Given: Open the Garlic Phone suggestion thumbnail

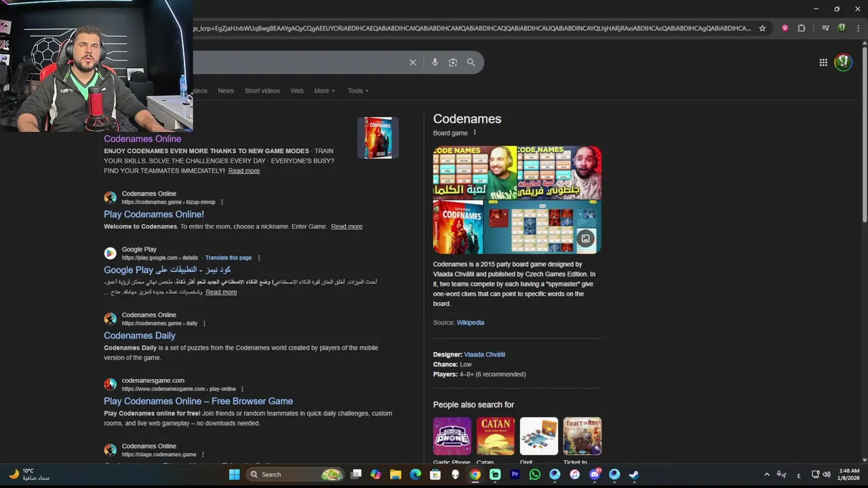Looking at the screenshot, I should click(452, 436).
